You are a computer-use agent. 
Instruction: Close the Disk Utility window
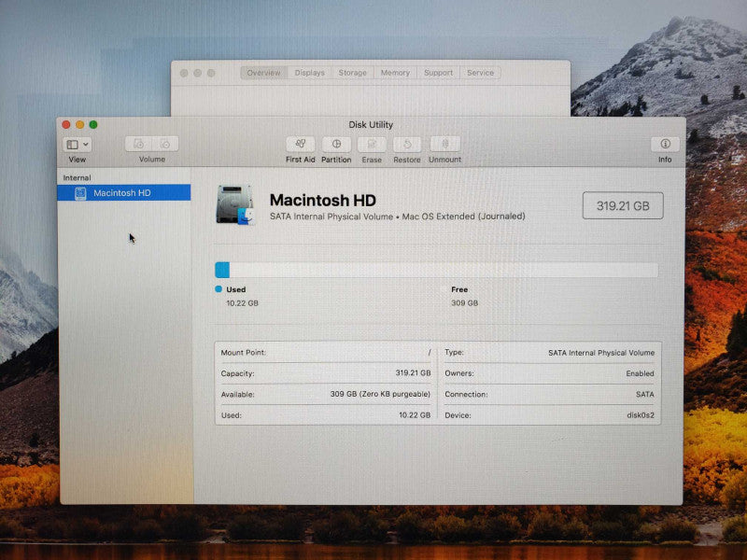coord(66,125)
